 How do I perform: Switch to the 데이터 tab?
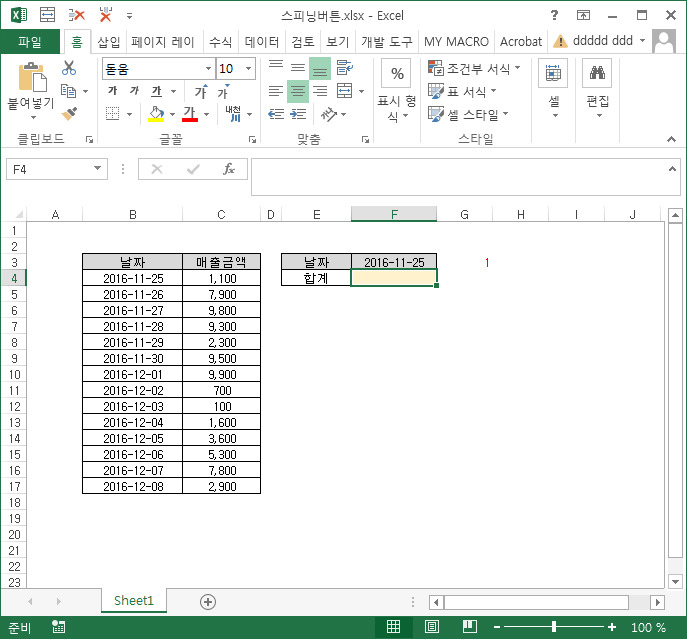point(262,42)
